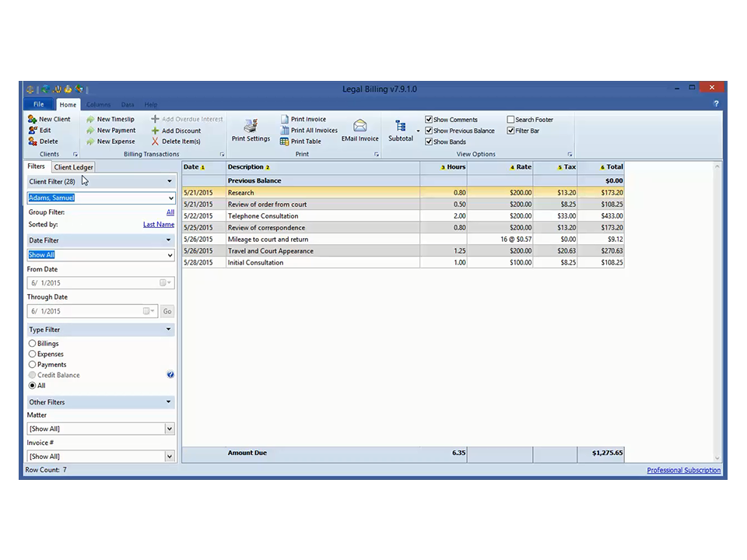Collapse the Type Filter section

click(168, 330)
